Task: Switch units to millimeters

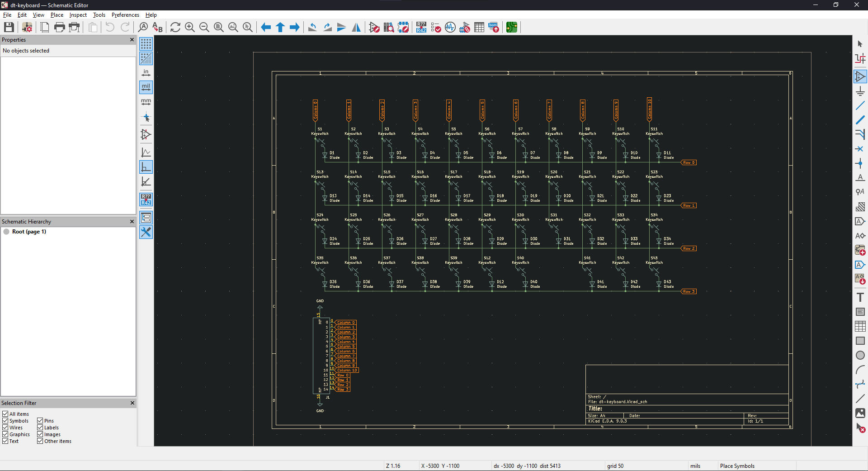Action: [x=146, y=102]
